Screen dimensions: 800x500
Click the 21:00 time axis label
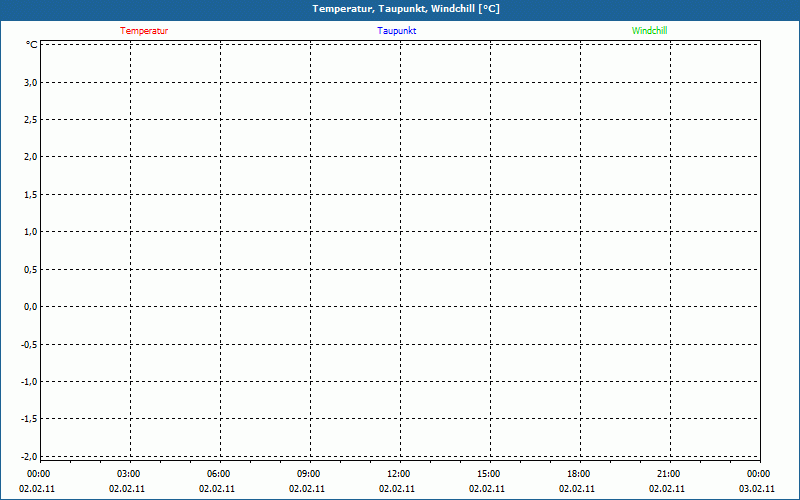pos(668,474)
